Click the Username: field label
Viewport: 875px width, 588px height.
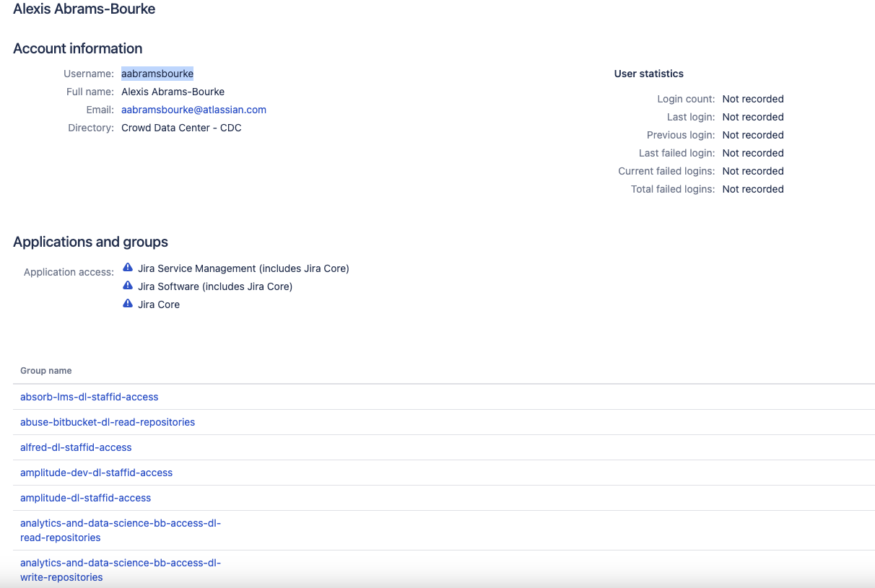pos(89,74)
